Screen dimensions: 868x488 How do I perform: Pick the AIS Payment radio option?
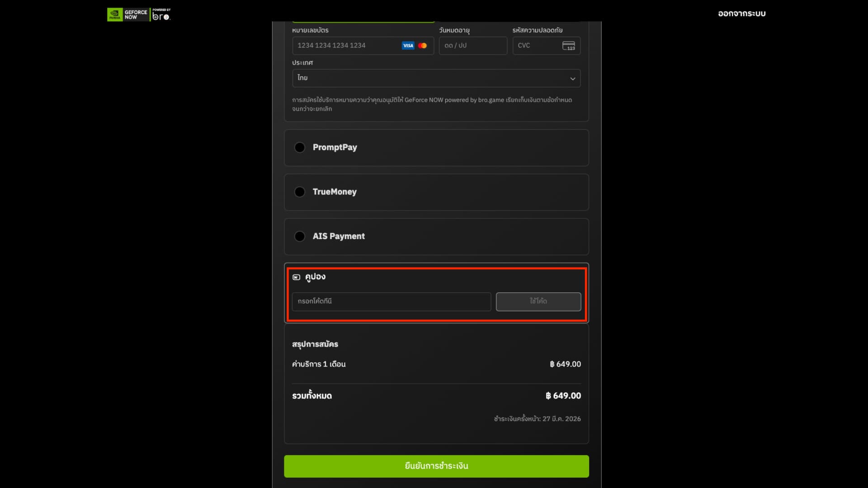(x=299, y=236)
